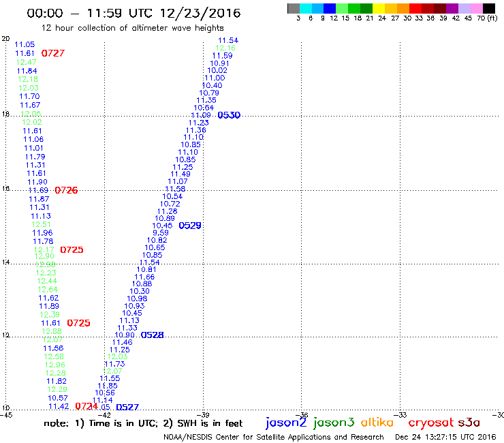
Task: Click the green 12.47 wave height
Action: point(27,62)
